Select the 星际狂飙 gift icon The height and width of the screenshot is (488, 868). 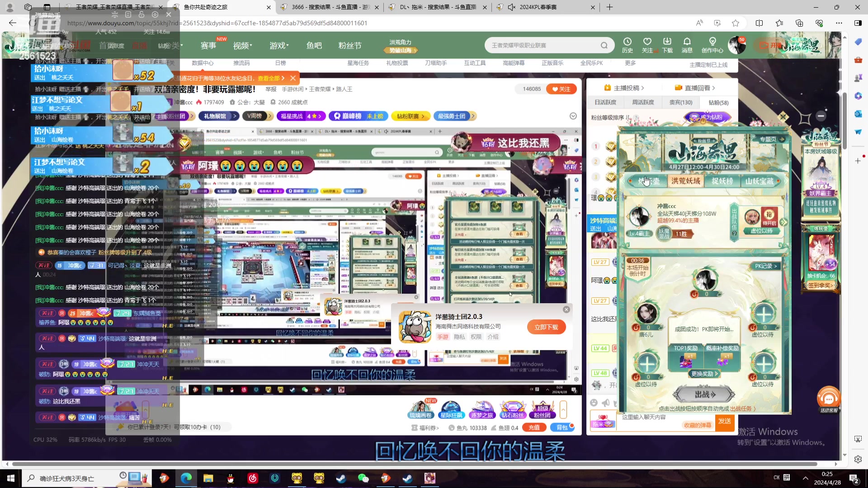[x=451, y=409]
